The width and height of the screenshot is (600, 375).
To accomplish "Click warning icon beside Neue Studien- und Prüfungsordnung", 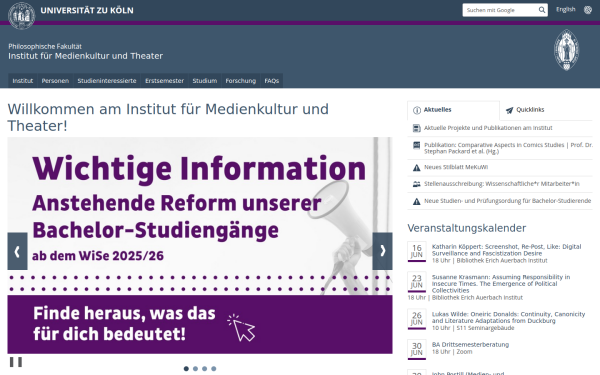I will (x=417, y=201).
